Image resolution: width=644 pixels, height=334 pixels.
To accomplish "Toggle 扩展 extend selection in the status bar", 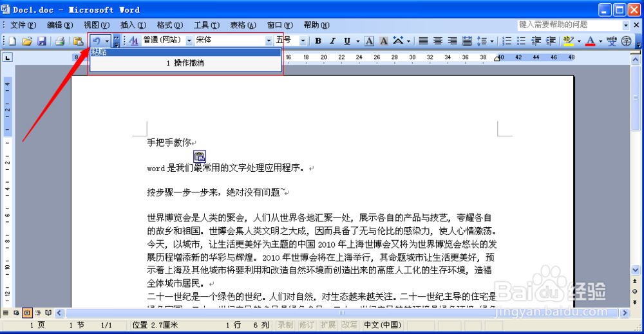I will (328, 325).
